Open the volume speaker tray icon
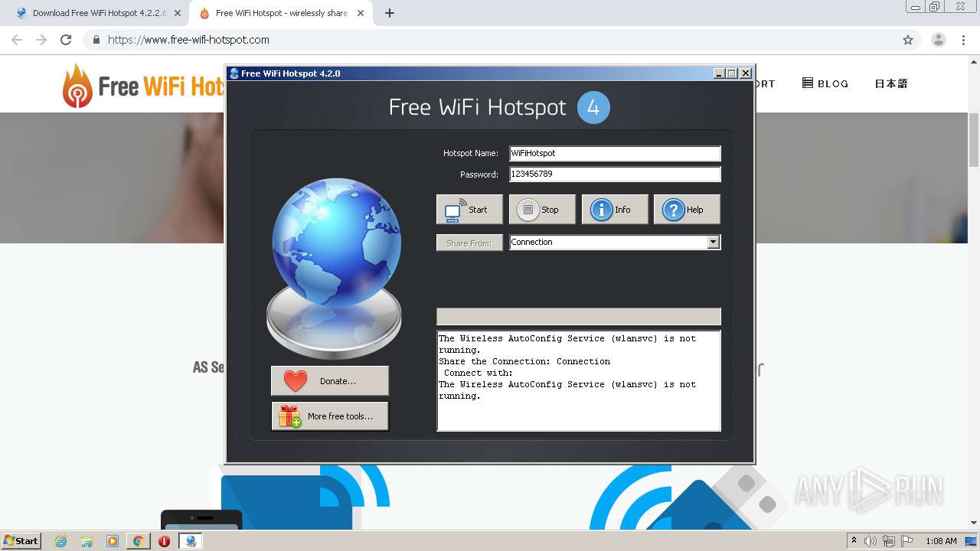This screenshot has width=980, height=551. click(x=871, y=541)
